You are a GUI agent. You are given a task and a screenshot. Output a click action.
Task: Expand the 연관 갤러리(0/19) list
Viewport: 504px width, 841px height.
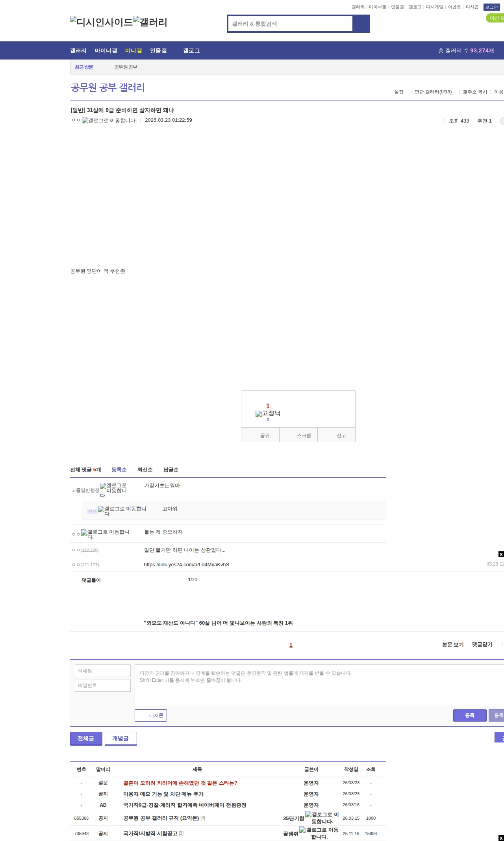(433, 92)
